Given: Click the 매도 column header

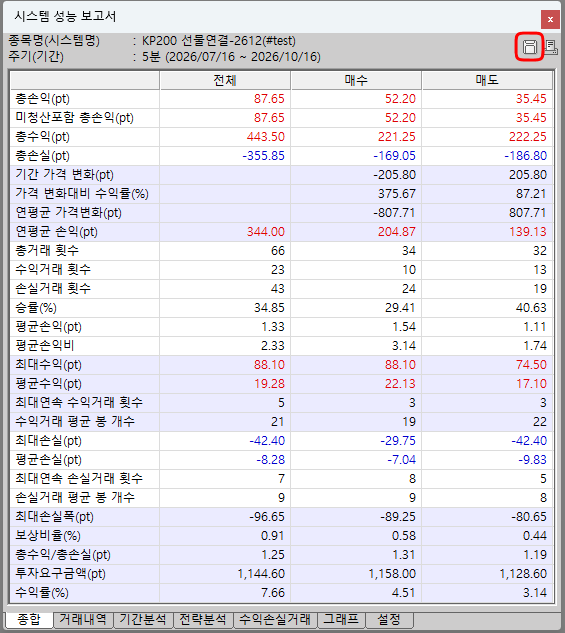Looking at the screenshot, I should (487, 80).
